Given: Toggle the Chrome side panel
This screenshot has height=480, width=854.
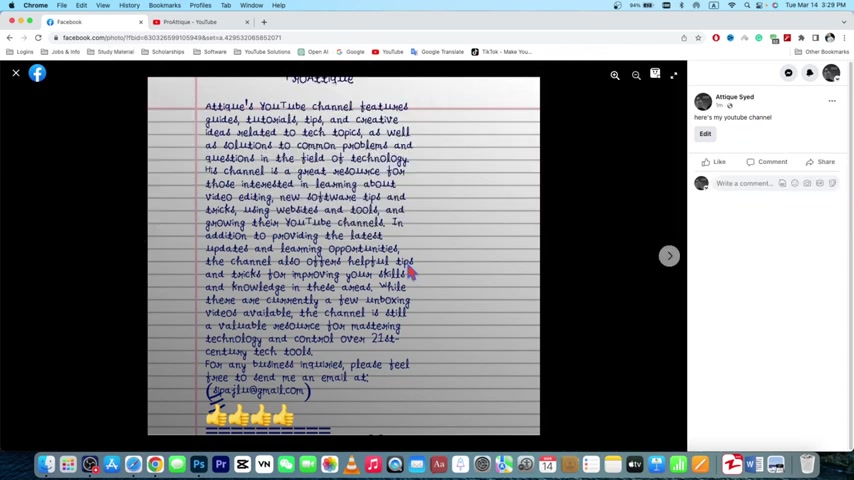Looking at the screenshot, I should [815, 38].
